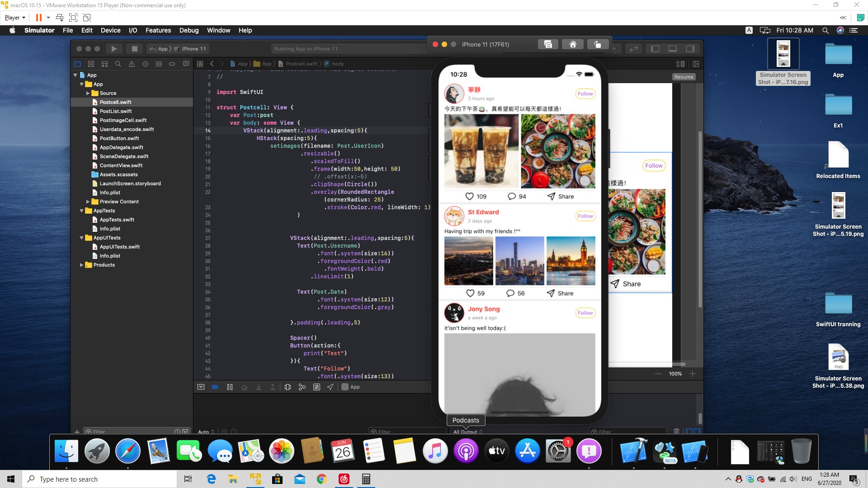
Task: Hide the debug area (toggle button)
Action: tap(201, 387)
